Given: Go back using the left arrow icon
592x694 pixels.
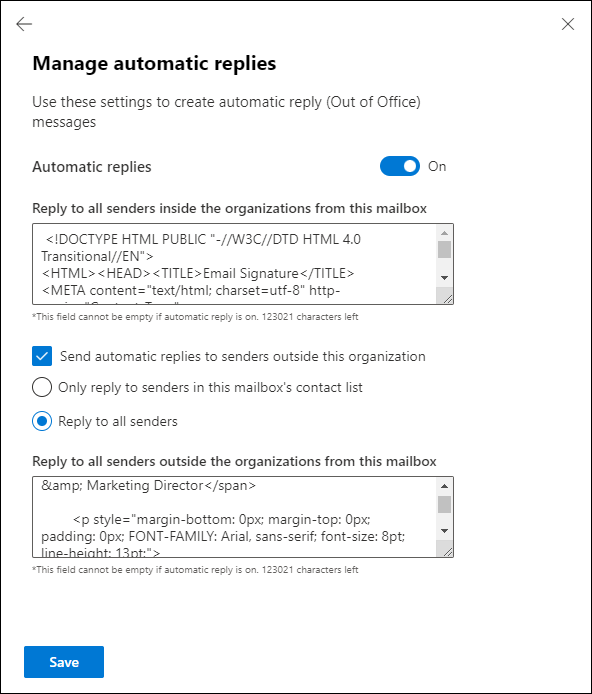Looking at the screenshot, I should pyautogui.click(x=24, y=24).
